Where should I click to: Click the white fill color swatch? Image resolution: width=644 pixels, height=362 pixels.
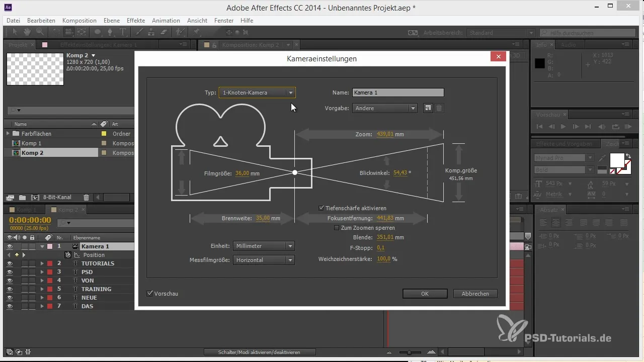tap(617, 160)
